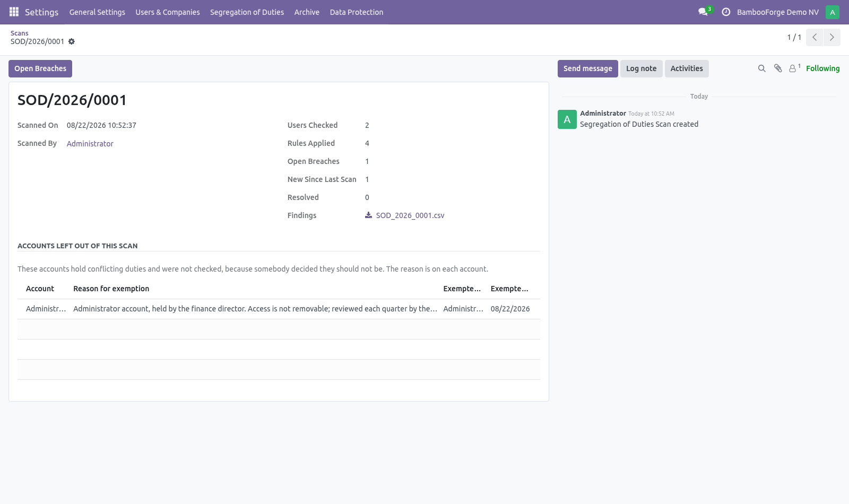This screenshot has height=504, width=849.
Task: Open the Archive menu item
Action: (x=307, y=12)
